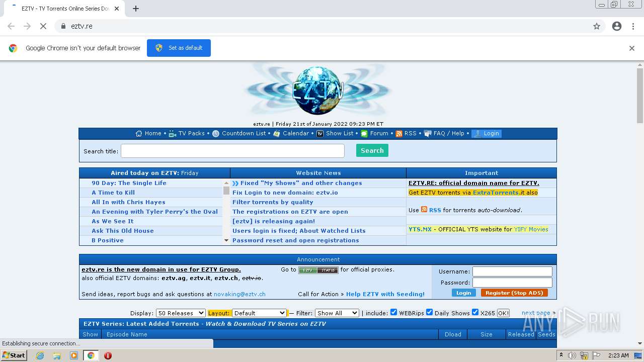The image size is (644, 362).
Task: Click novaking@eztv.ch email link
Action: (239, 294)
